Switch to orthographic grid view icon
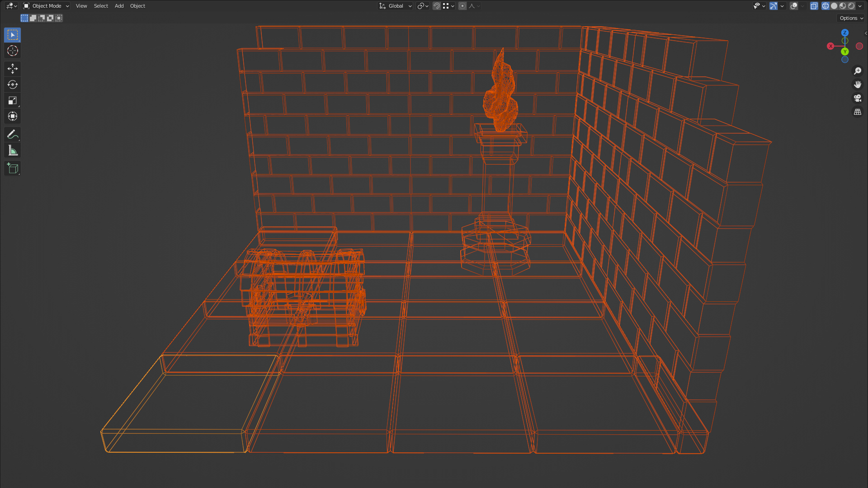 858,112
